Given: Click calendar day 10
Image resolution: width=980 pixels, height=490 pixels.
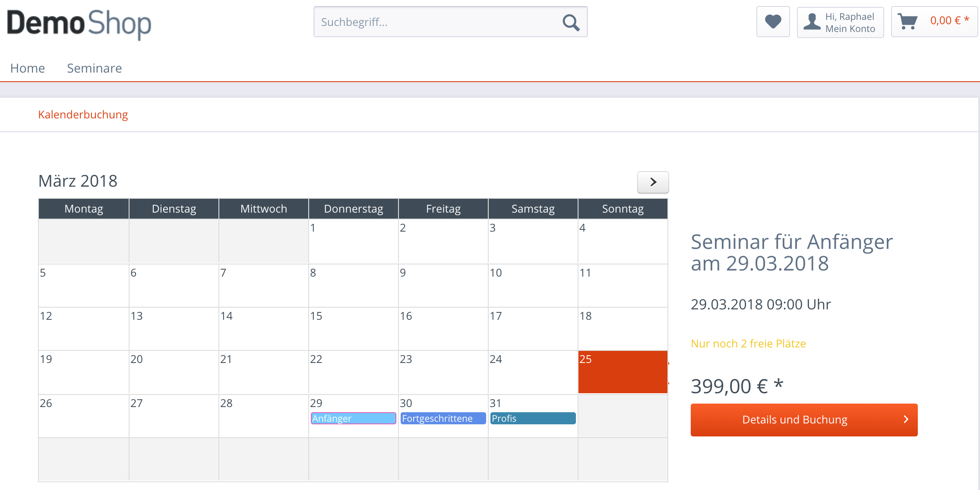Looking at the screenshot, I should coord(533,286).
